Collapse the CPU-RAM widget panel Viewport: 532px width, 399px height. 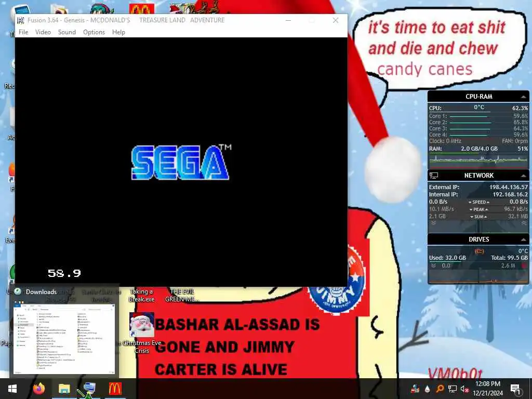point(524,97)
